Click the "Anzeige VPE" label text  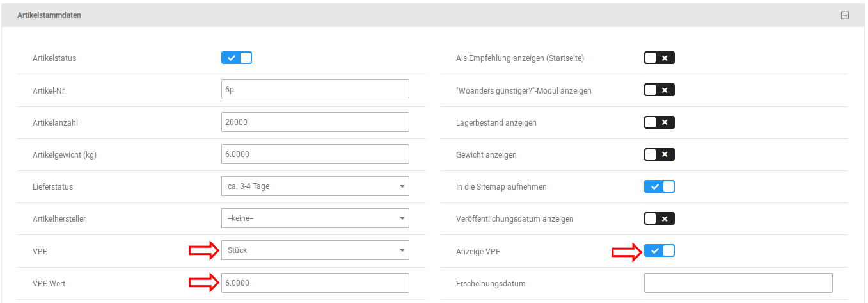(x=473, y=252)
